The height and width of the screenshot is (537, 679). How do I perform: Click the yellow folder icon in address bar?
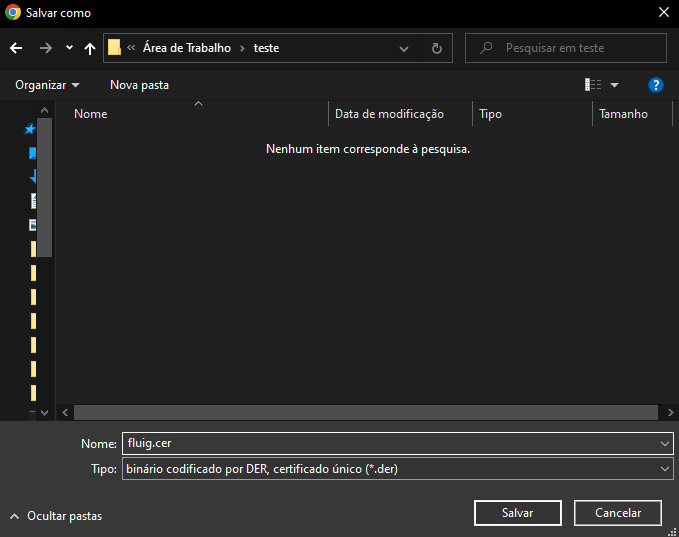pos(114,48)
